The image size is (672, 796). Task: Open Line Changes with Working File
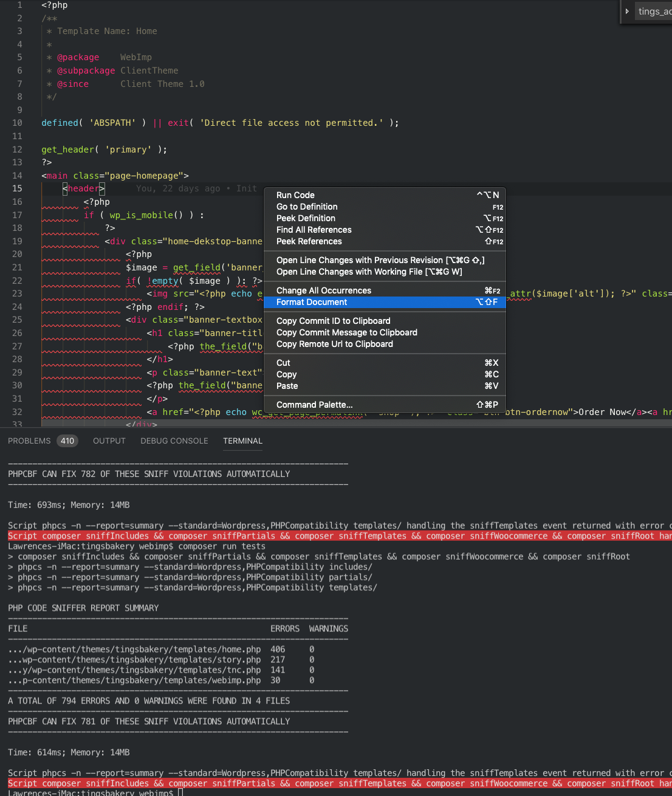(x=369, y=272)
